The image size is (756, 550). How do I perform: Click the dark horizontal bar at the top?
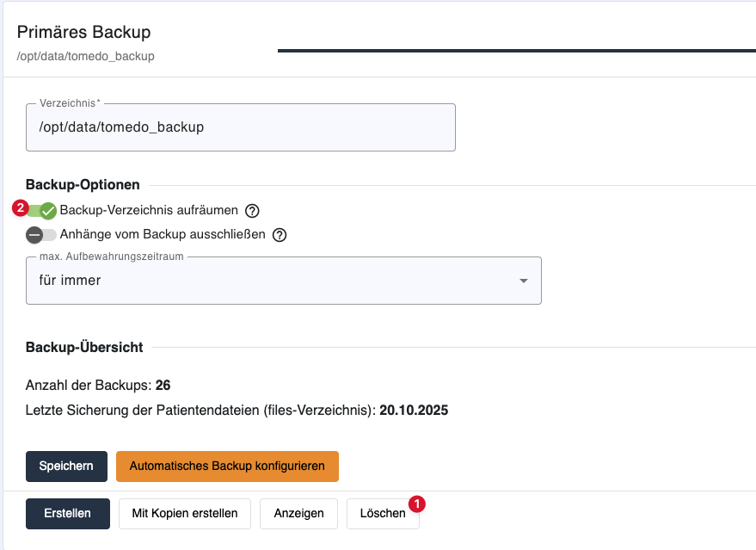click(x=516, y=51)
